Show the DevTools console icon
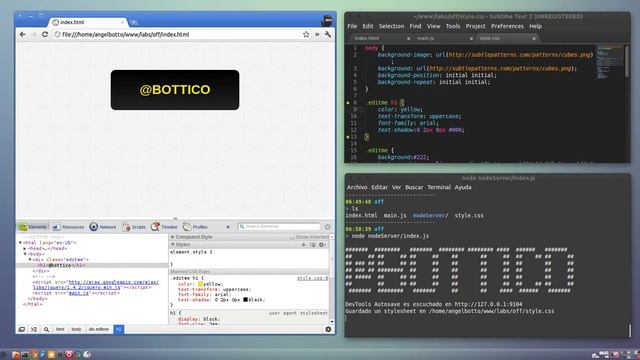The image size is (640, 360). [34, 329]
